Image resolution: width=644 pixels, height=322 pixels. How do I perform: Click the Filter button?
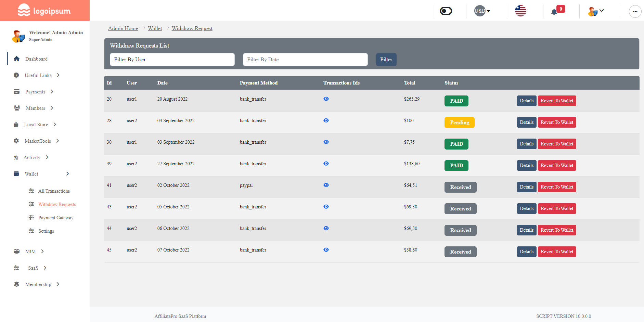pos(386,59)
